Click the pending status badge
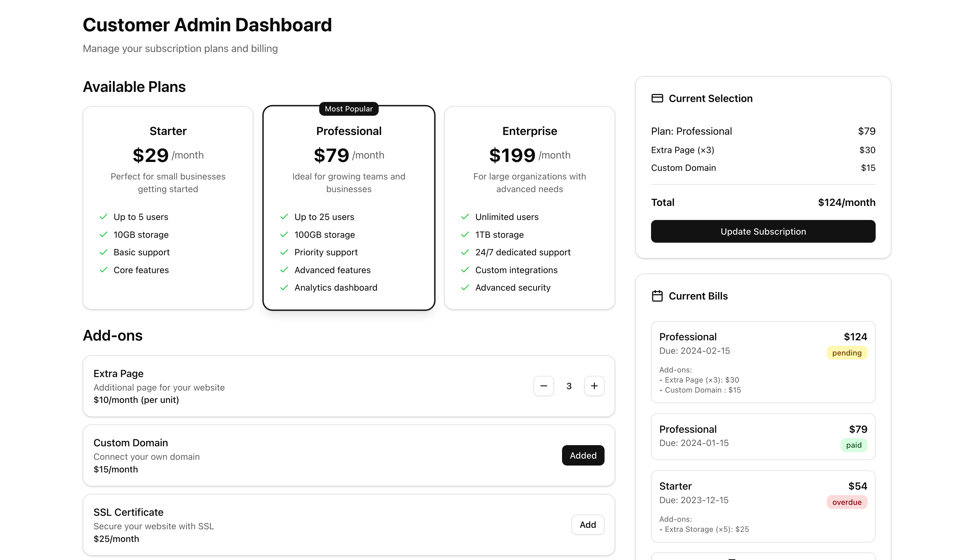 point(846,353)
